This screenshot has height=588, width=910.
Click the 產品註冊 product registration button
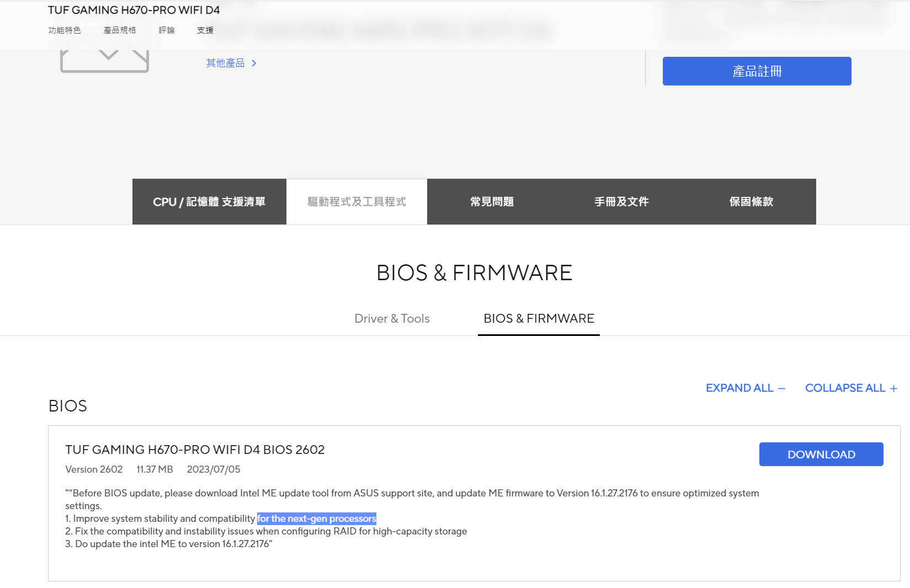[x=757, y=71]
